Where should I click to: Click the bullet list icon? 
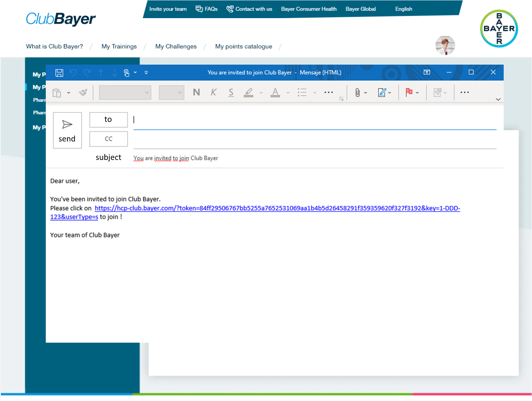[302, 92]
